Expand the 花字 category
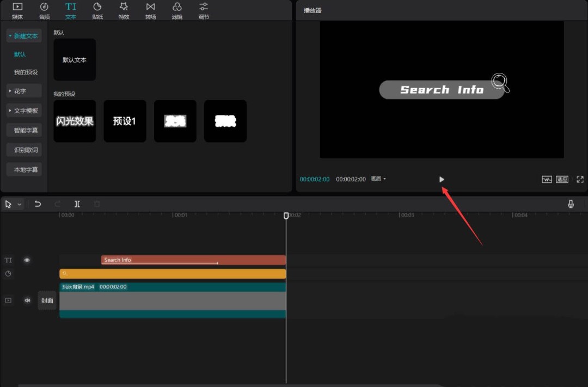 [x=24, y=91]
